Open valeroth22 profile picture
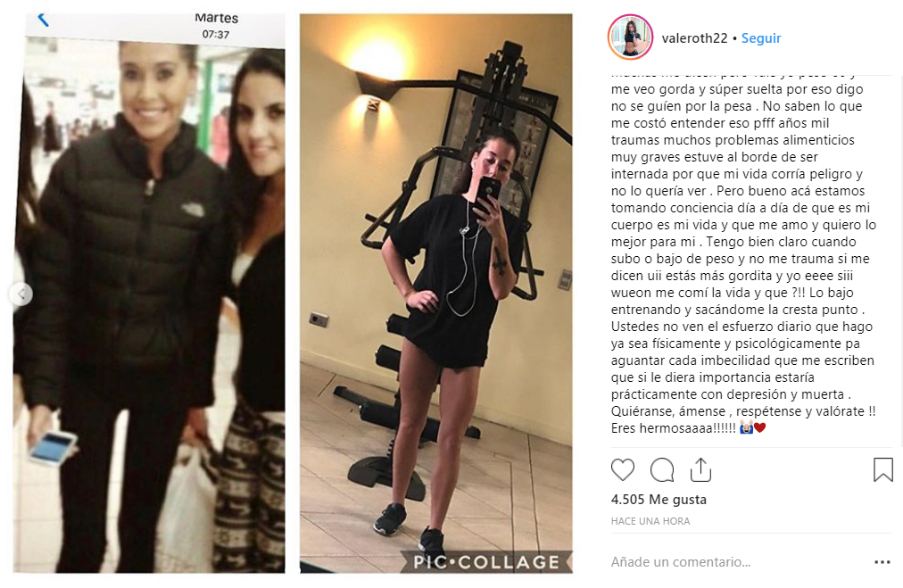The image size is (903, 588). (x=631, y=37)
